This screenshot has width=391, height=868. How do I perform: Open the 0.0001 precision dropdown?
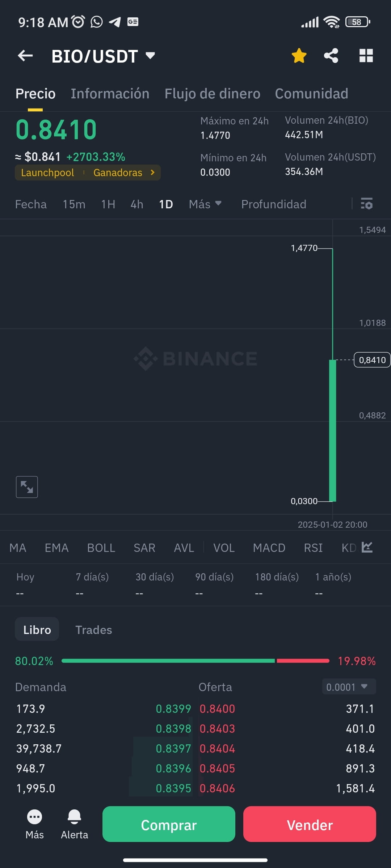349,686
